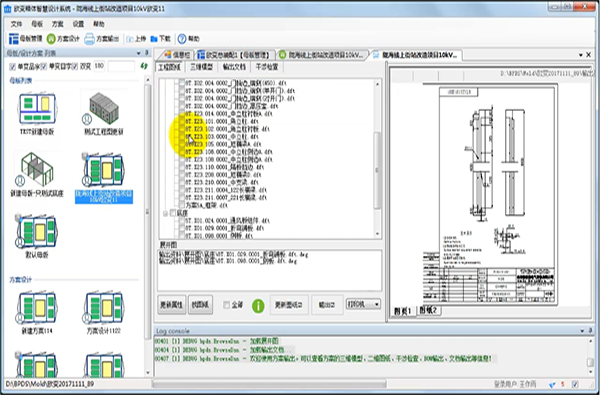The height and width of the screenshot is (395, 600).
Task: Open the printer selection dropdown
Action: tap(363, 304)
